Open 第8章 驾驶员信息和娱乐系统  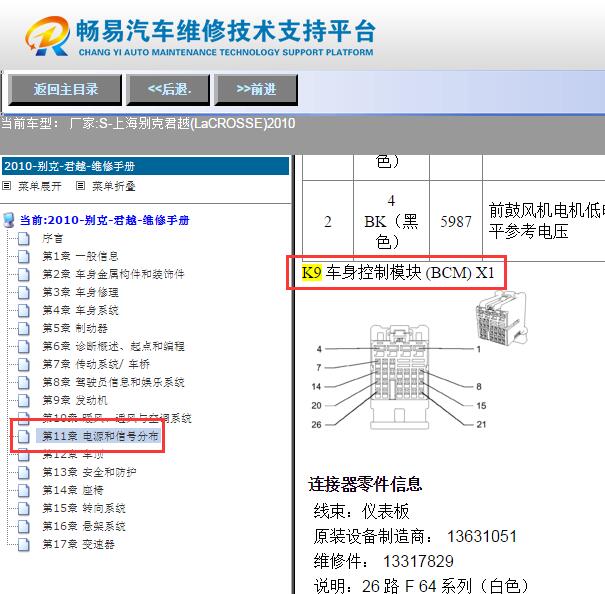point(113,382)
